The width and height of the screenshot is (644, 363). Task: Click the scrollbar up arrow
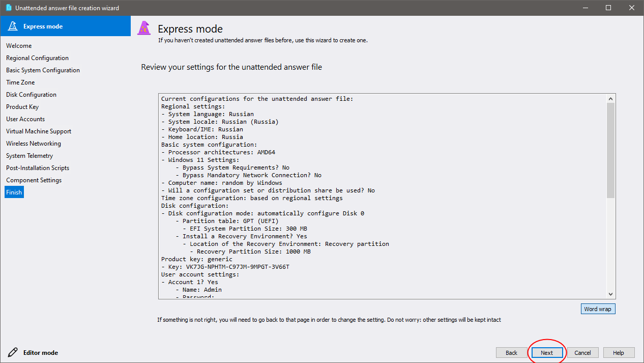click(611, 98)
